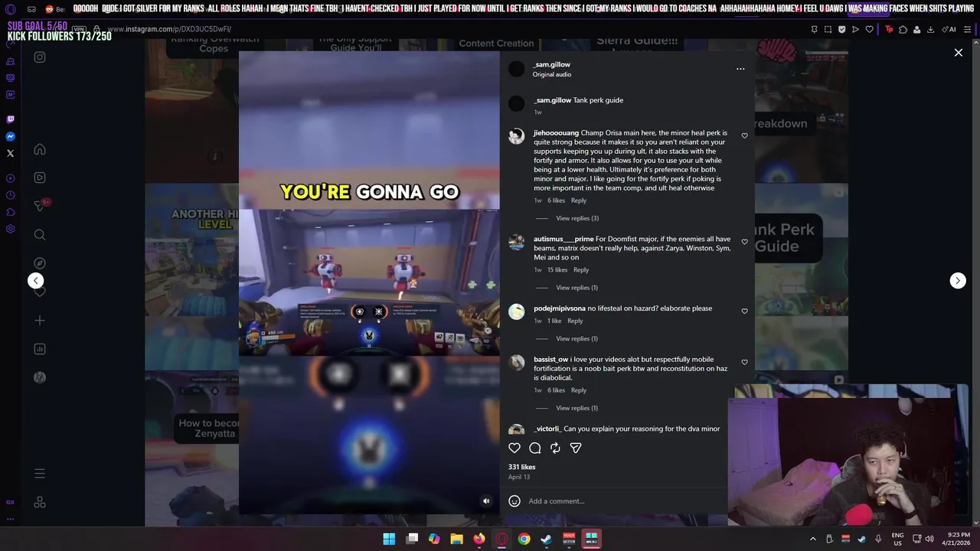Like autismus___prime's comment
The width and height of the screenshot is (980, 551).
[x=744, y=242]
